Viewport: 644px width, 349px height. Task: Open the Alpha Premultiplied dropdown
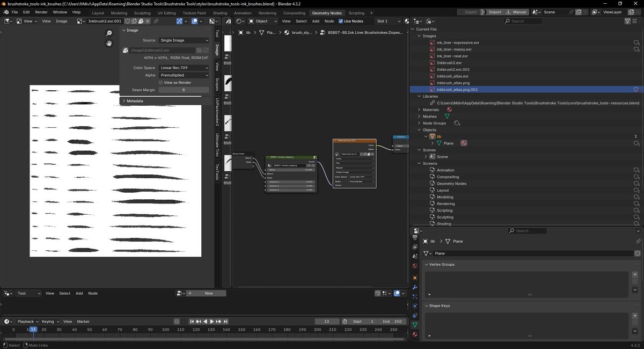tap(184, 75)
